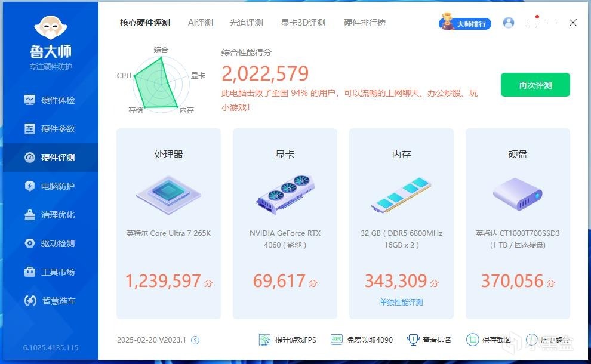Switch to the AI评测 tab

pyautogui.click(x=201, y=23)
